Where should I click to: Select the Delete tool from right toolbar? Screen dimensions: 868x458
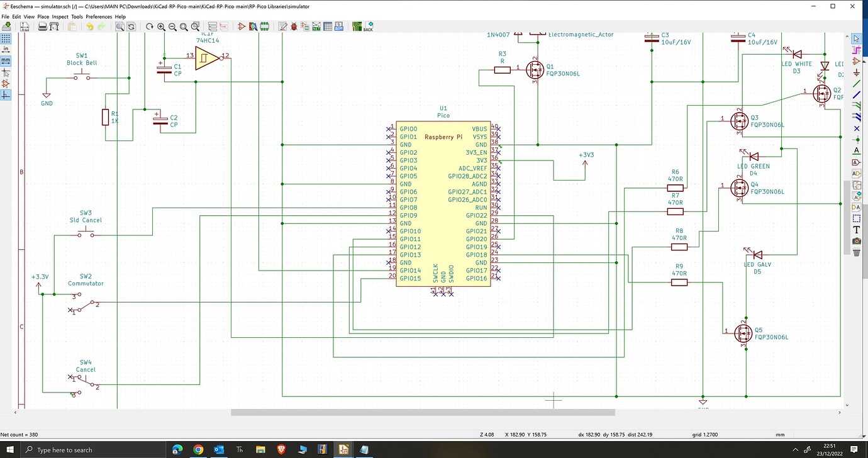click(x=857, y=252)
